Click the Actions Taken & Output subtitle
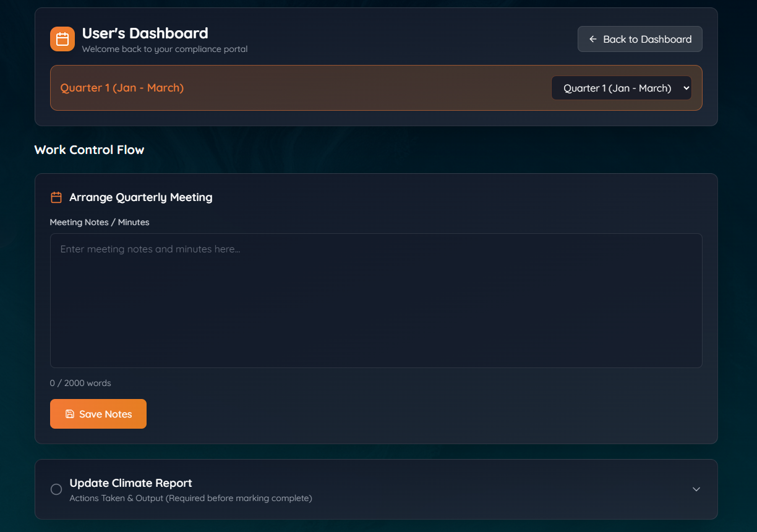757x532 pixels. point(190,498)
